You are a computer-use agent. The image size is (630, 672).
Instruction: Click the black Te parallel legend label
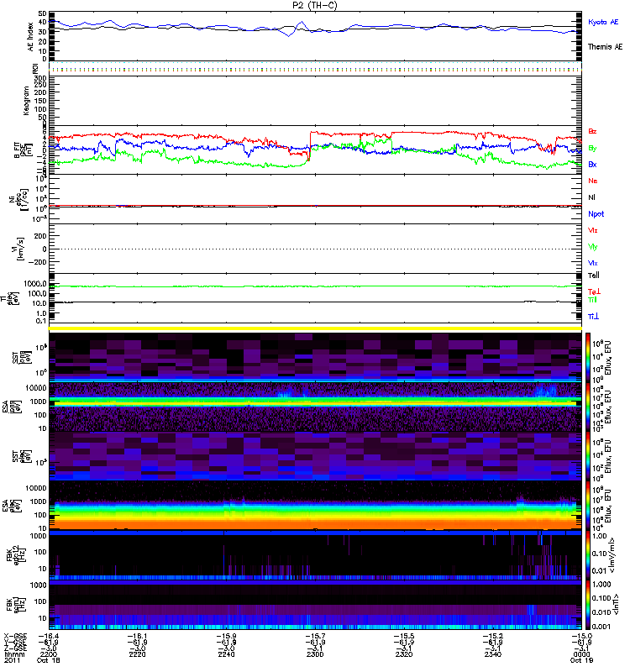(x=593, y=275)
